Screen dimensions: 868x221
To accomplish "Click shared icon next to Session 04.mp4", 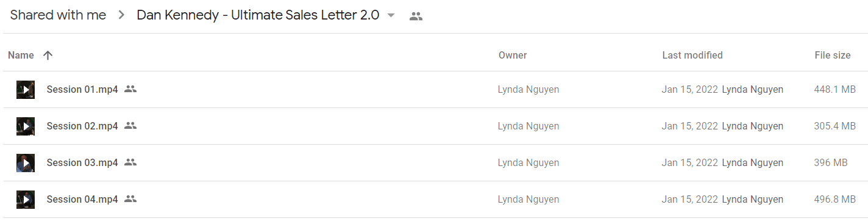I will coord(130,199).
